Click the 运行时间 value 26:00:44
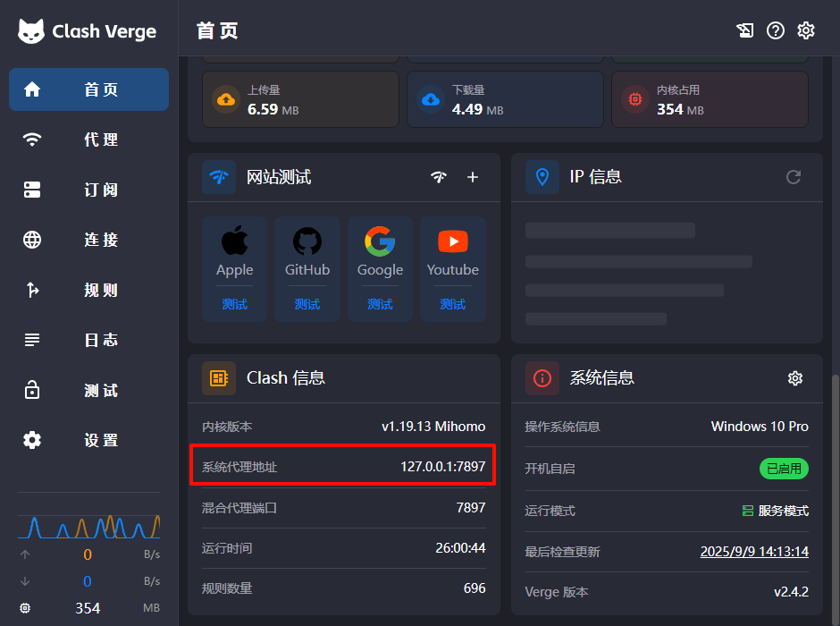Image resolution: width=840 pixels, height=626 pixels. [461, 547]
